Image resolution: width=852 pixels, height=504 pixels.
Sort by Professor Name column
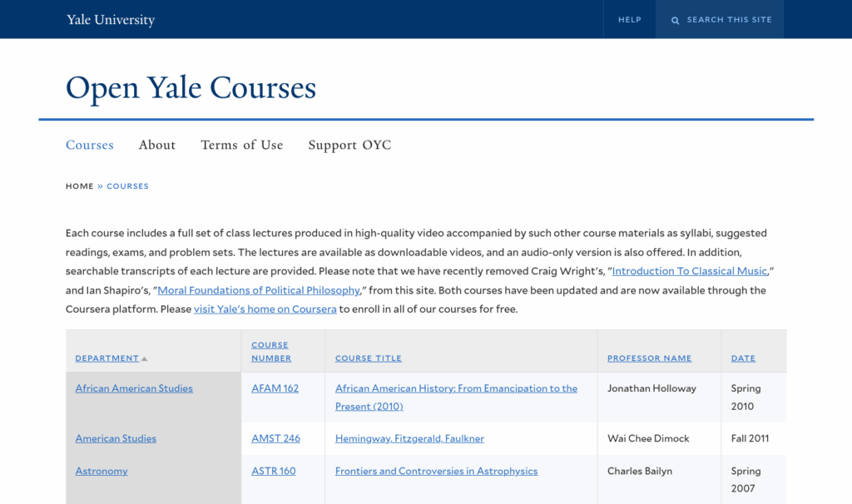649,358
